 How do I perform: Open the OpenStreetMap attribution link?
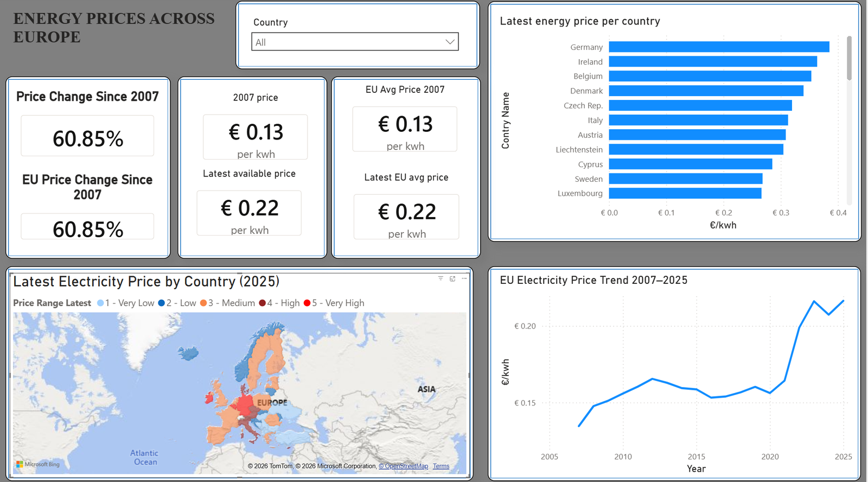point(403,466)
